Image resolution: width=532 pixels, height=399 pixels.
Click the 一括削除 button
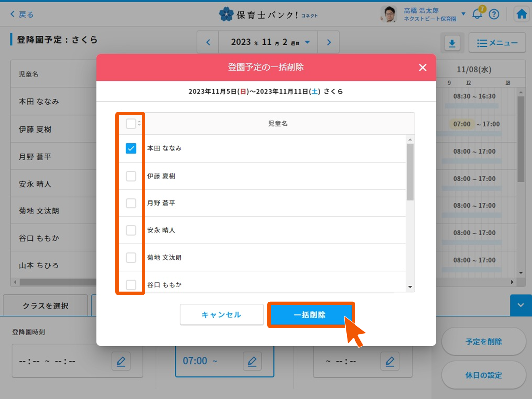point(310,315)
